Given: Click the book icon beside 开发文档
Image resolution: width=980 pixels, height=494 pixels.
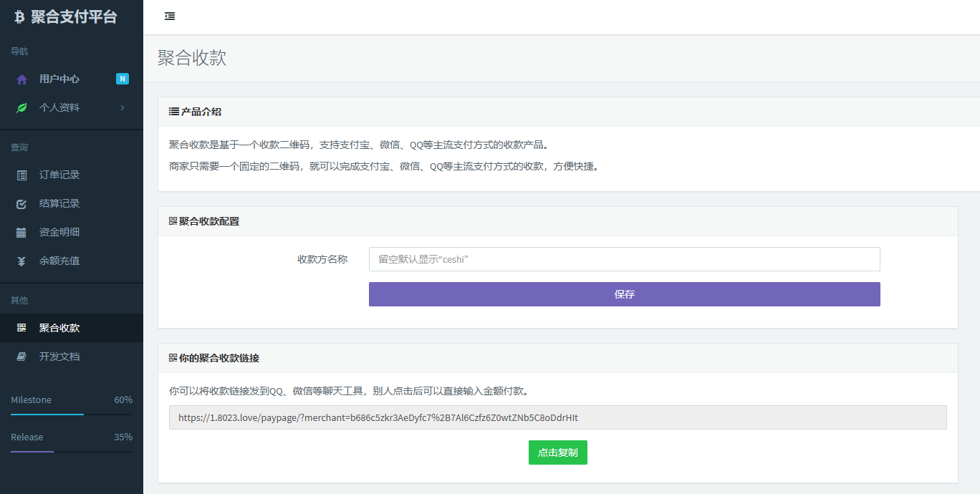Looking at the screenshot, I should (x=21, y=357).
